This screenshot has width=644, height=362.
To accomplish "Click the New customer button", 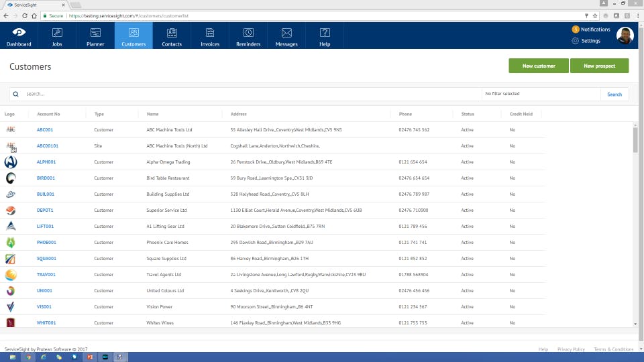I will coord(539,66).
